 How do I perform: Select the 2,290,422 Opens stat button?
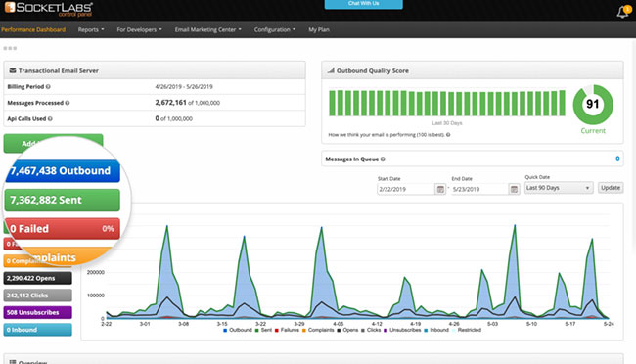[38, 278]
